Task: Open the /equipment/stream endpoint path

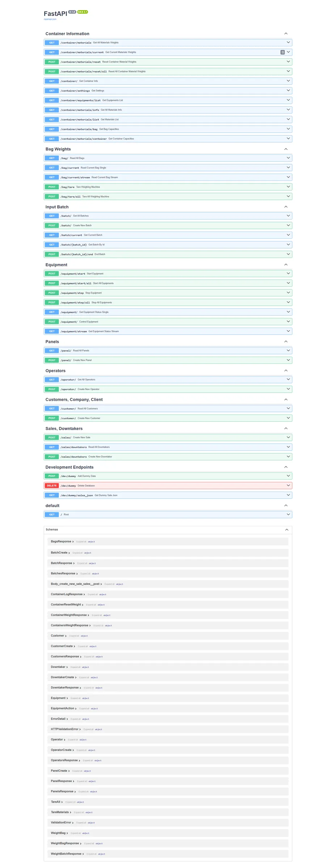Action: [74, 331]
